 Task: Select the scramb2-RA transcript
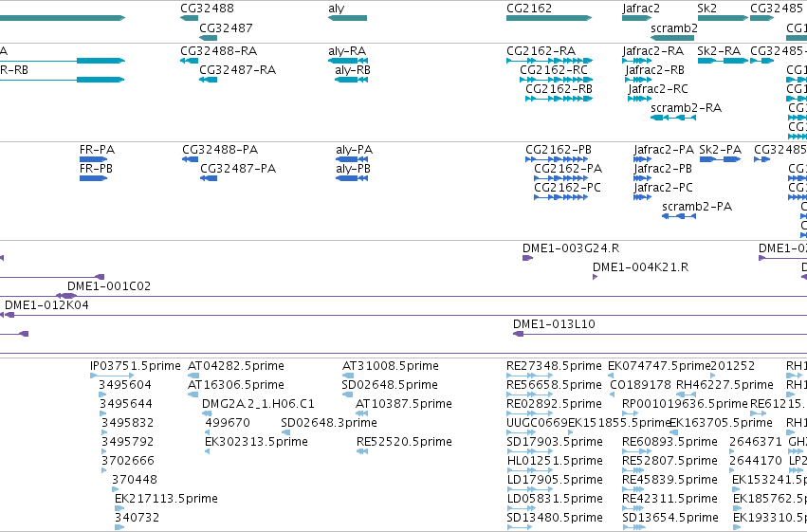(x=686, y=108)
